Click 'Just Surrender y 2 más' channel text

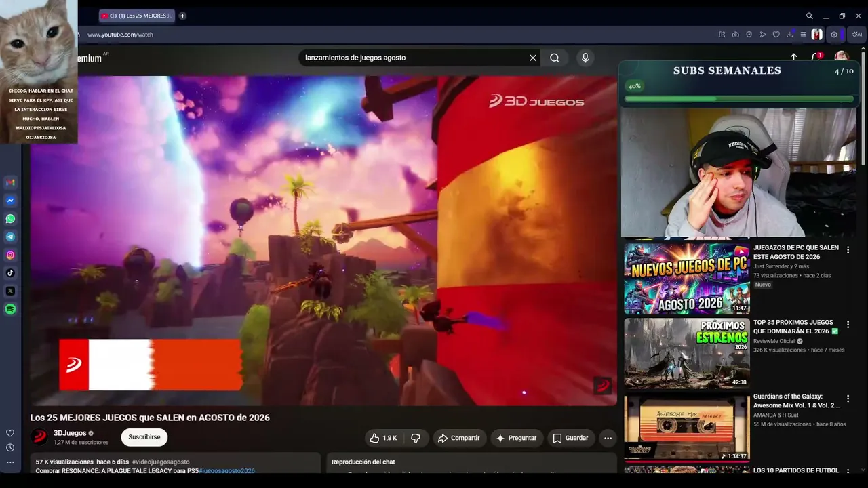[x=781, y=266]
